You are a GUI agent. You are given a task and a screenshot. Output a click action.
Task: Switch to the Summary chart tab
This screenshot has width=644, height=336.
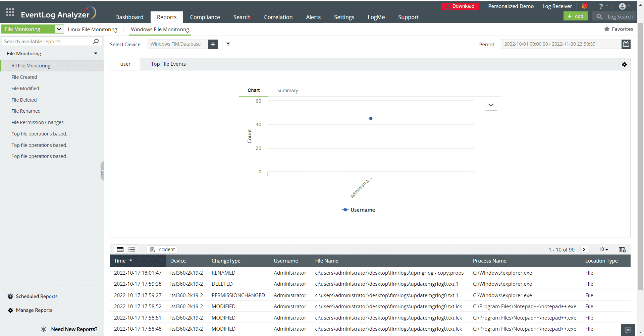tap(287, 91)
